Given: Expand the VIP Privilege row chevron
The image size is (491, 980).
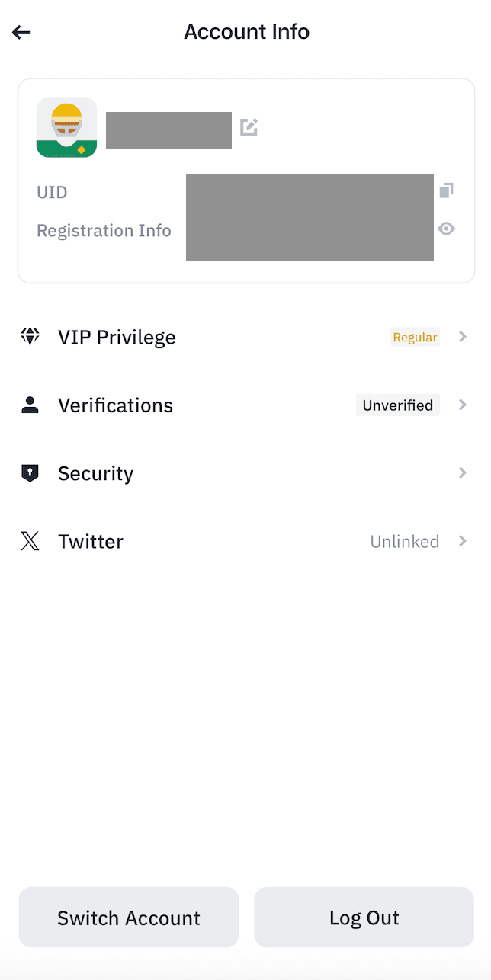Looking at the screenshot, I should (463, 337).
